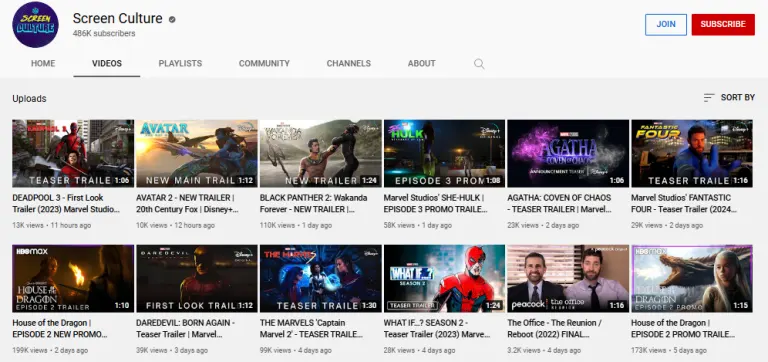The image size is (768, 362).
Task: Click the 199K views 2 days ago text
Action: 50,350
